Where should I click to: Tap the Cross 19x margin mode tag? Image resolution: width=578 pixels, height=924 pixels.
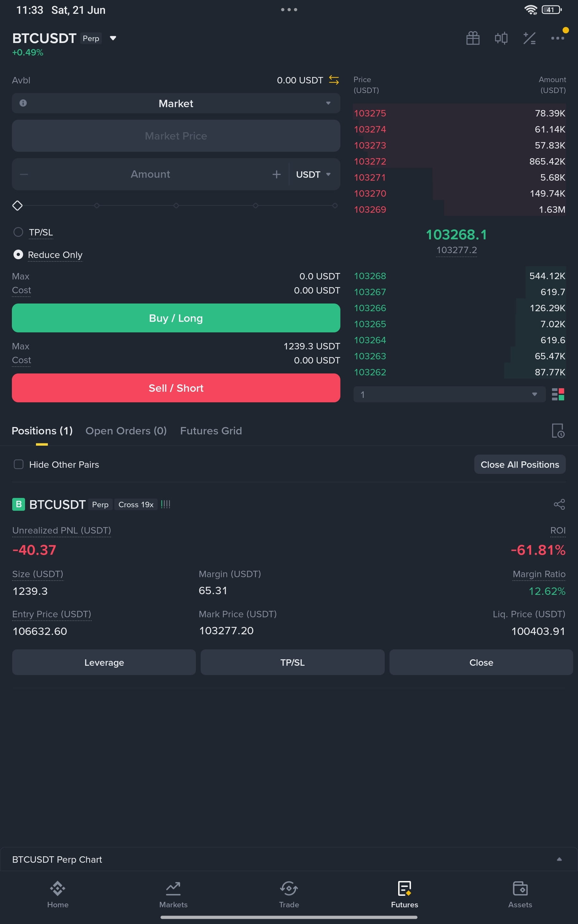[136, 504]
